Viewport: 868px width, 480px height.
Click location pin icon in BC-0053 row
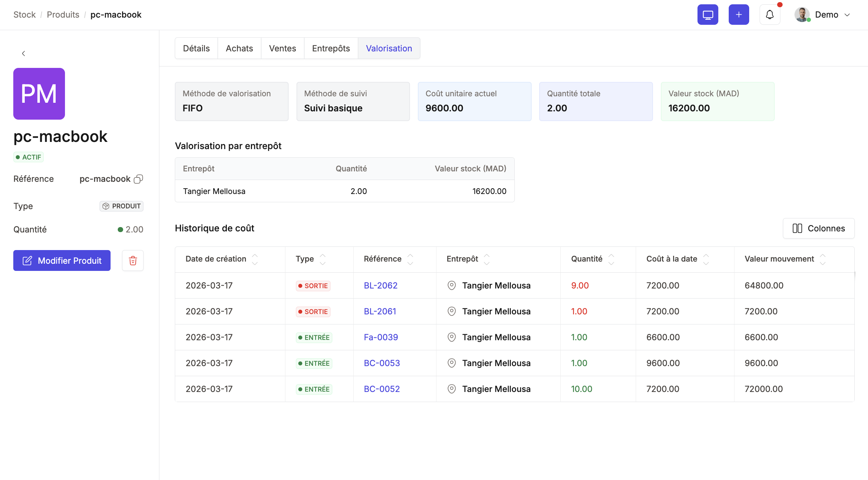[x=452, y=363]
